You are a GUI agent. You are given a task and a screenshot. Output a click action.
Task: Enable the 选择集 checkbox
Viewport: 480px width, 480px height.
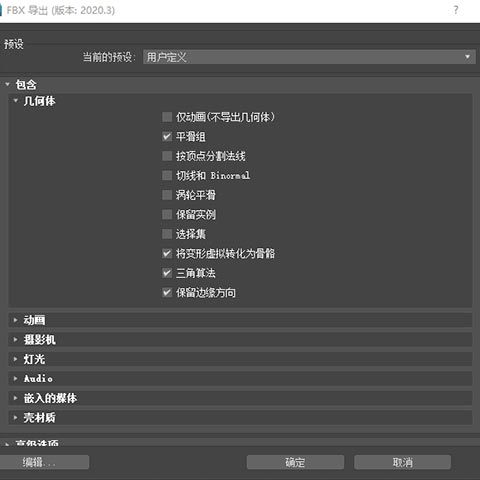click(x=167, y=234)
